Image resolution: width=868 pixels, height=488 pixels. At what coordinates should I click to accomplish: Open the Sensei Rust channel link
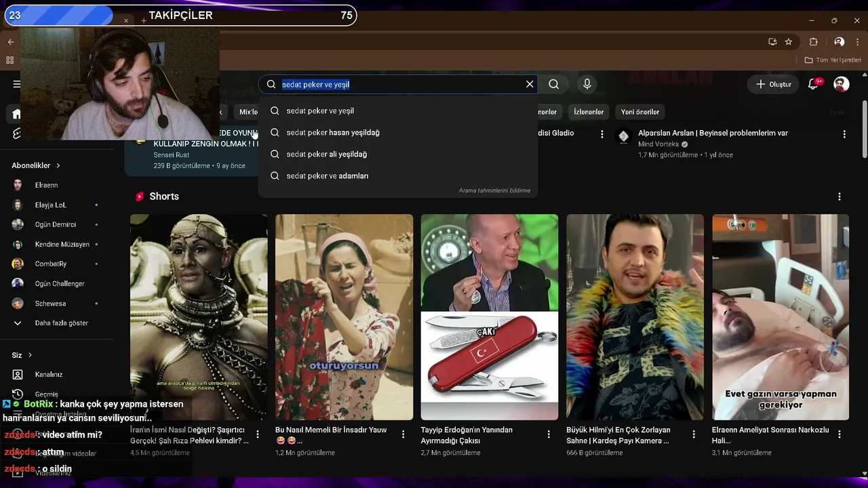pos(172,155)
